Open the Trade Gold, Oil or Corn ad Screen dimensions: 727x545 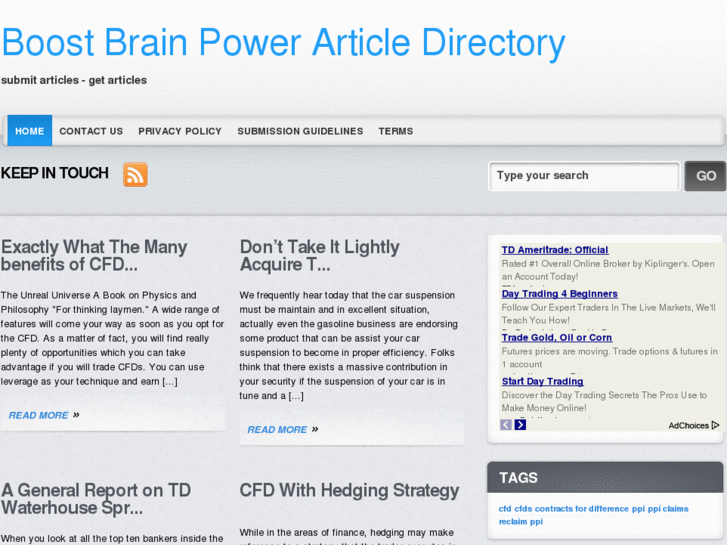[x=556, y=338]
